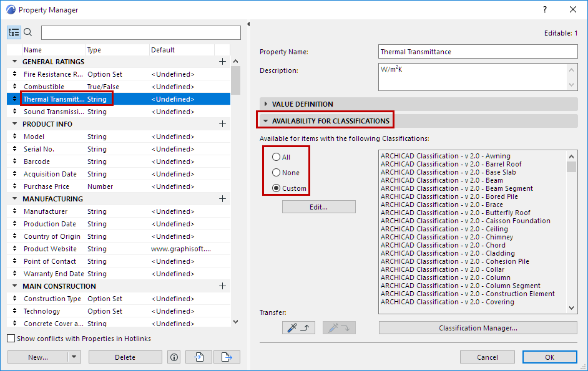This screenshot has width=588, height=371.
Task: Collapse the PRODUCT INFO group
Action: [x=14, y=123]
